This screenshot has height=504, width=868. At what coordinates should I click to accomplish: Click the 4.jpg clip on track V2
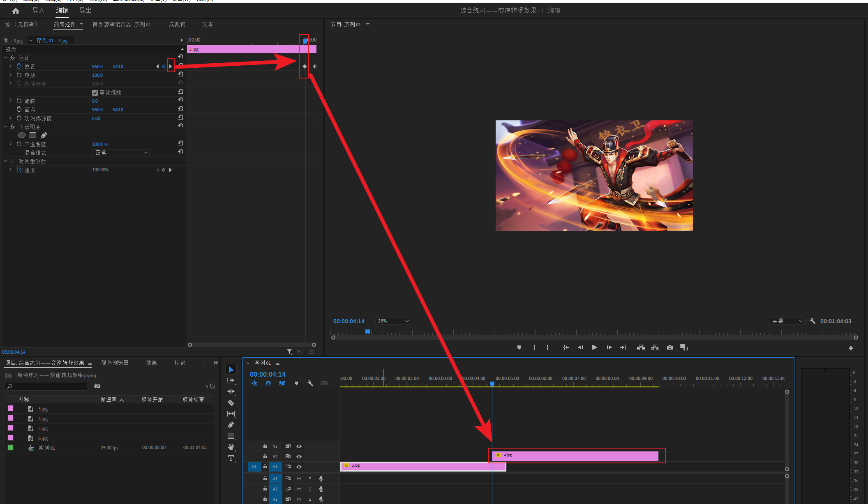pyautogui.click(x=575, y=456)
